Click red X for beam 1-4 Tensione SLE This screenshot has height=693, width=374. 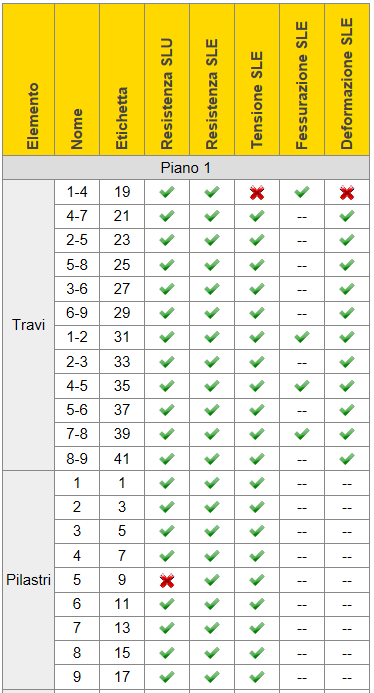coord(257,193)
